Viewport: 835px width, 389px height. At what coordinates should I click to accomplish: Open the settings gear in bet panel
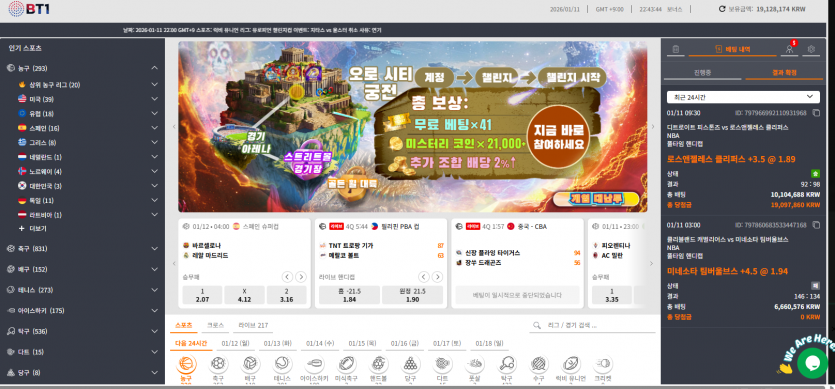click(x=812, y=49)
